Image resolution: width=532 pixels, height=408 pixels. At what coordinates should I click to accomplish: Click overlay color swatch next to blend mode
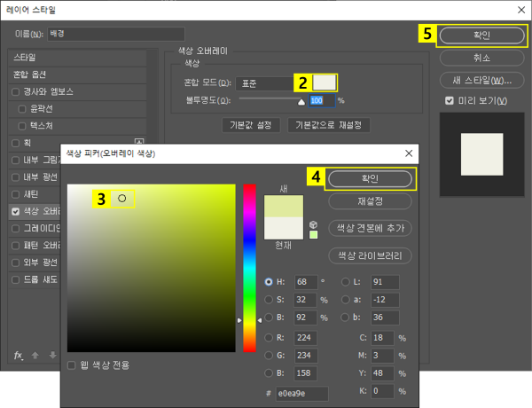pos(325,82)
